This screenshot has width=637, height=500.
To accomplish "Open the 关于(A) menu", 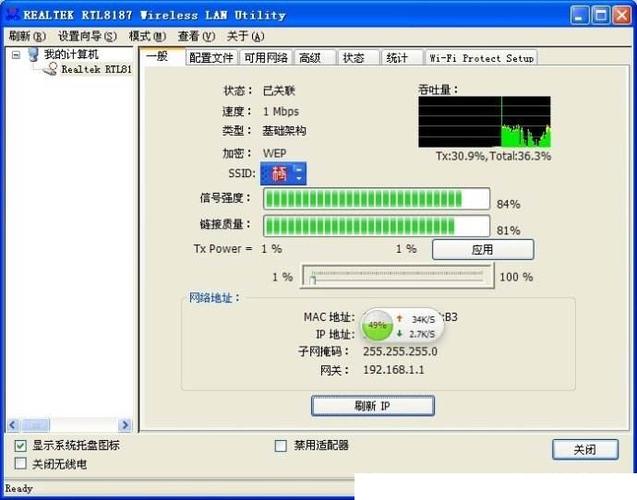I will coord(245,37).
